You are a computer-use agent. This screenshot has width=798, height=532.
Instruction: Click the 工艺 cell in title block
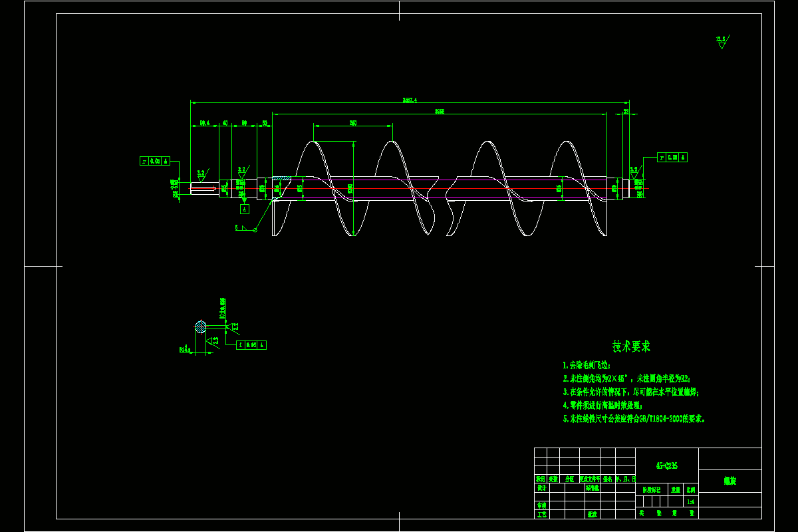(541, 514)
